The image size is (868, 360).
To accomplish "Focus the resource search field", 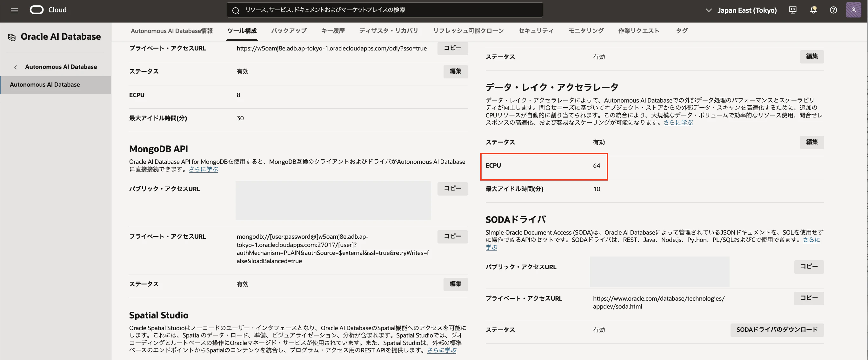I will coord(384,10).
